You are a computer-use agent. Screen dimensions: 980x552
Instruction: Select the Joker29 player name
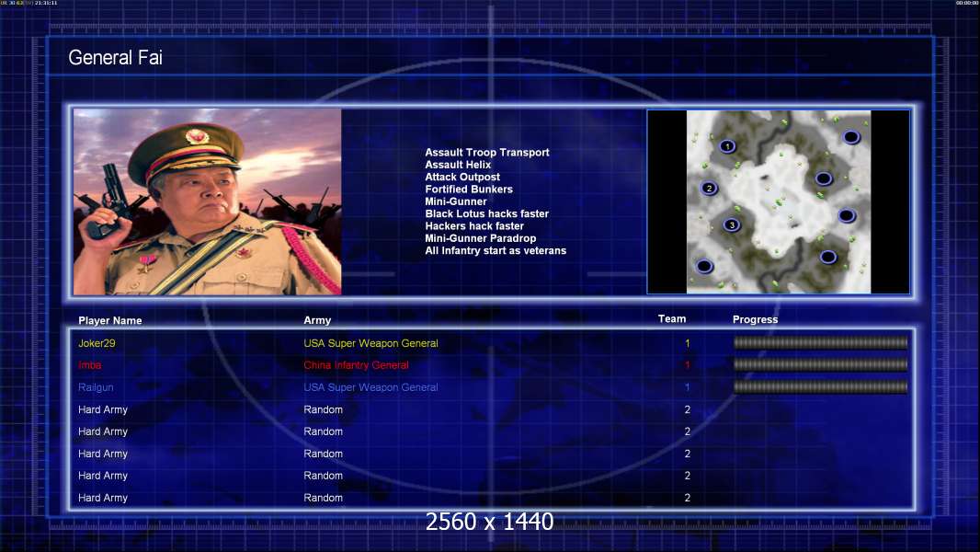click(x=97, y=343)
